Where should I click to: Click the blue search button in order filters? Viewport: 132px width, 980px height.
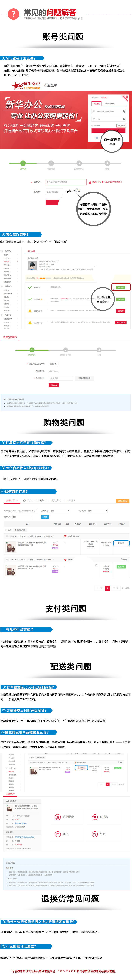click(45, 517)
